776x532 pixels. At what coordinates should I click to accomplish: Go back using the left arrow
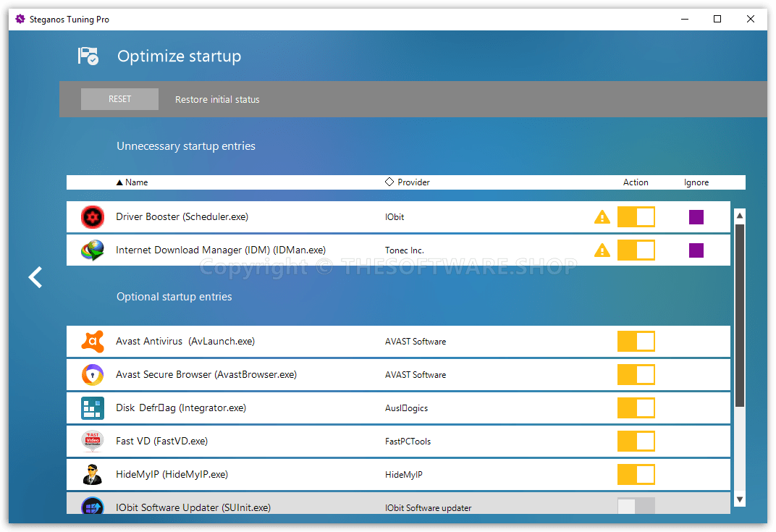point(35,277)
